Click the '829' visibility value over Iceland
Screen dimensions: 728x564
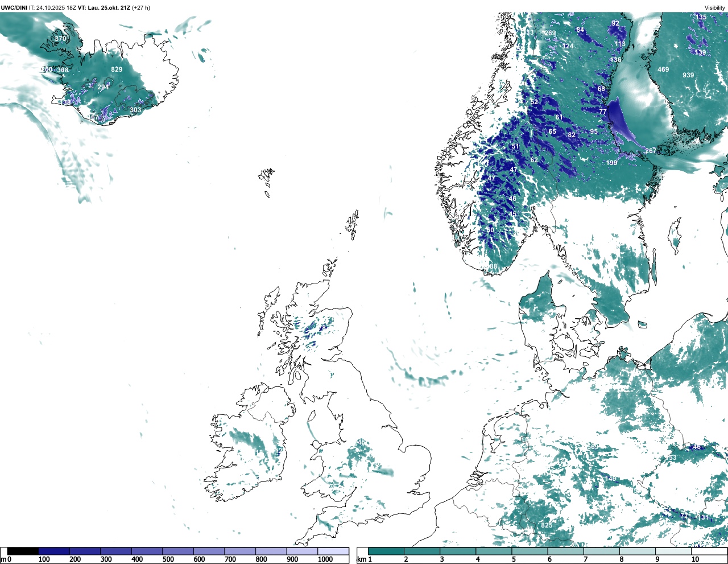click(x=117, y=69)
